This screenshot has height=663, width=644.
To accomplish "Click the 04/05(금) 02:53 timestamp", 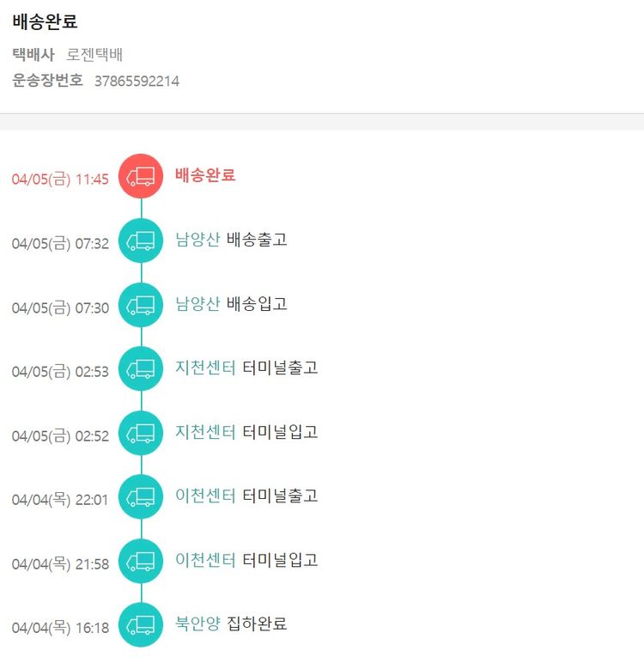I will (60, 372).
